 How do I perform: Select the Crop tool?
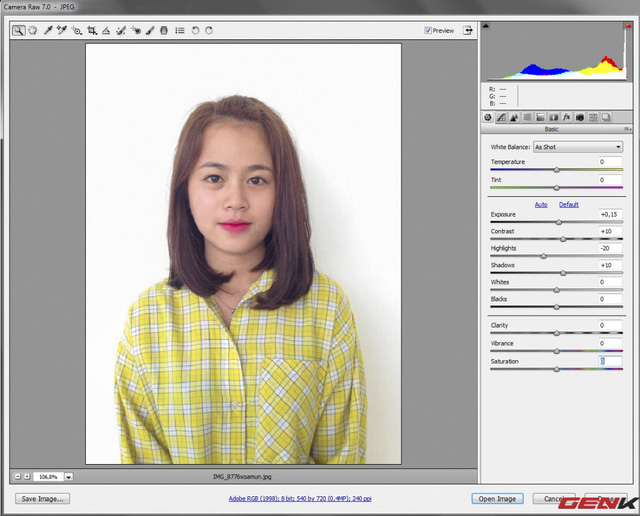92,30
